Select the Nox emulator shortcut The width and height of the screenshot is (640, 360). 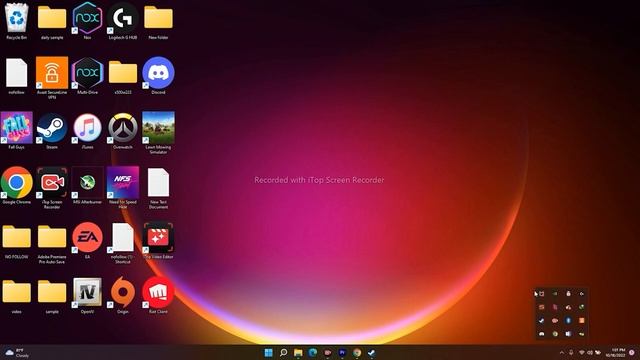[87, 21]
